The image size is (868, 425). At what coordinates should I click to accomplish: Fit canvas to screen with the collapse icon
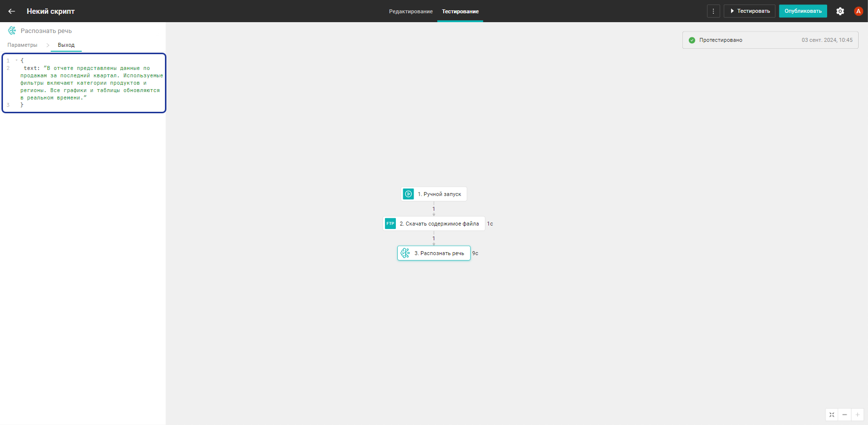[832, 415]
